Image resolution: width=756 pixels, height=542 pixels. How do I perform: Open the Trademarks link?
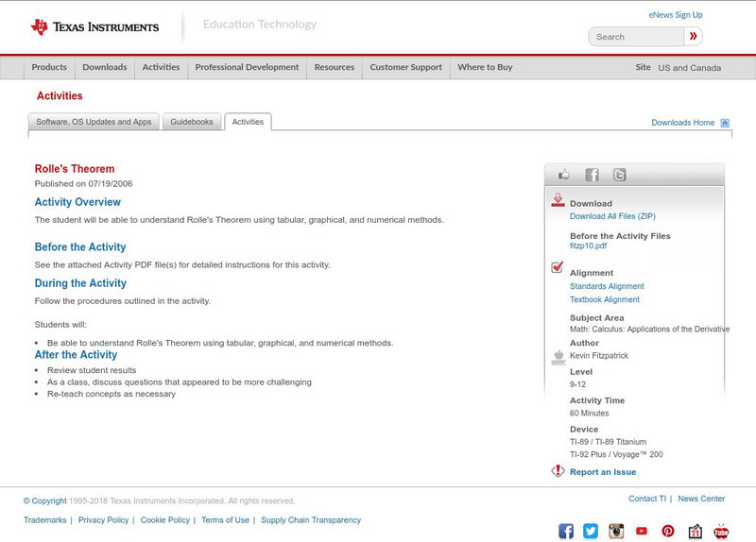(44, 520)
